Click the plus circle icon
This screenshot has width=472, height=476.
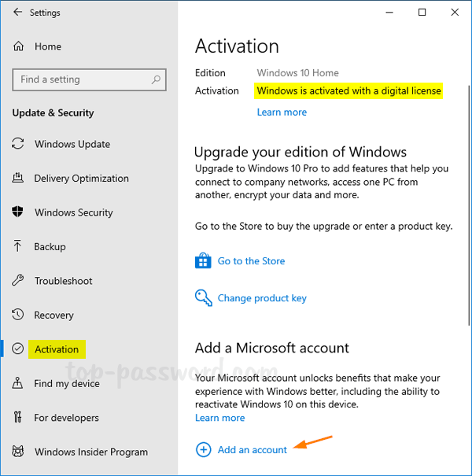click(x=204, y=449)
